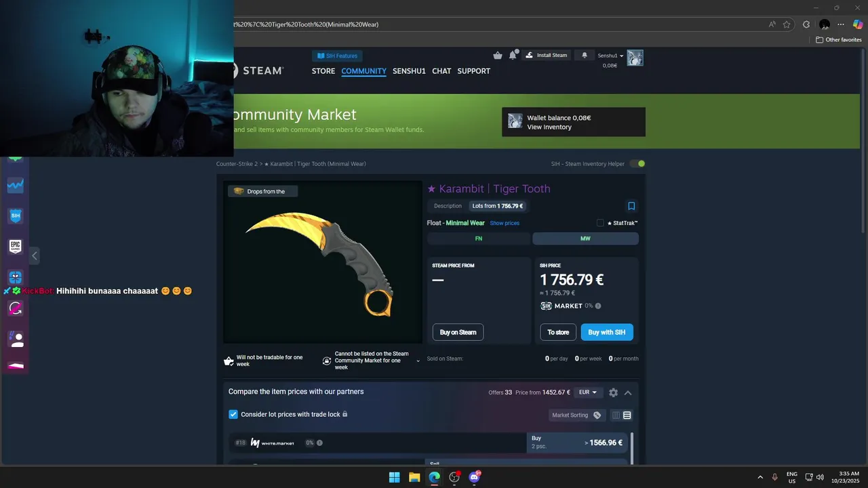Open the Other favorites folder
This screenshot has height=488, width=868.
[x=838, y=40]
